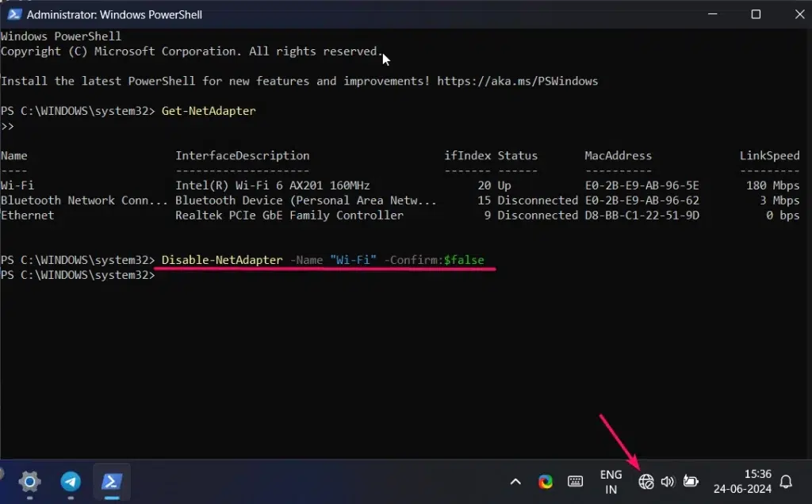The height and width of the screenshot is (504, 812).
Task: Open clock showing 15:36 24-06-2024
Action: click(742, 481)
